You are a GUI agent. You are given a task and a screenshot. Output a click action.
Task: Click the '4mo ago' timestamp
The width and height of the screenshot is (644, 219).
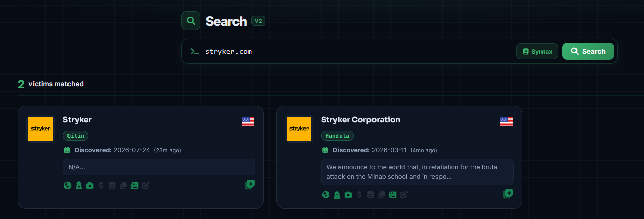(424, 150)
